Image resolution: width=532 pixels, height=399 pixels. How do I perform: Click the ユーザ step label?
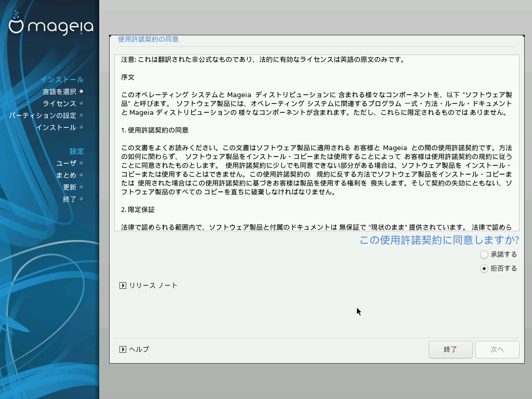point(66,163)
